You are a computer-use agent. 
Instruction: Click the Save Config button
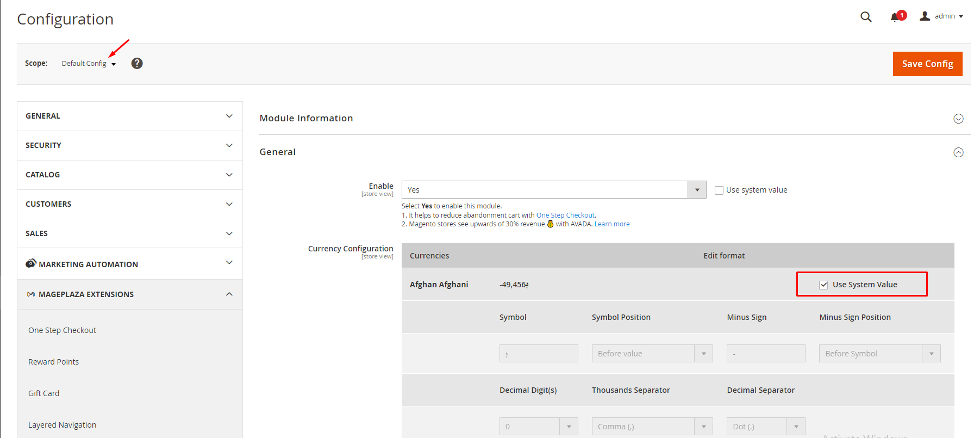(x=927, y=64)
